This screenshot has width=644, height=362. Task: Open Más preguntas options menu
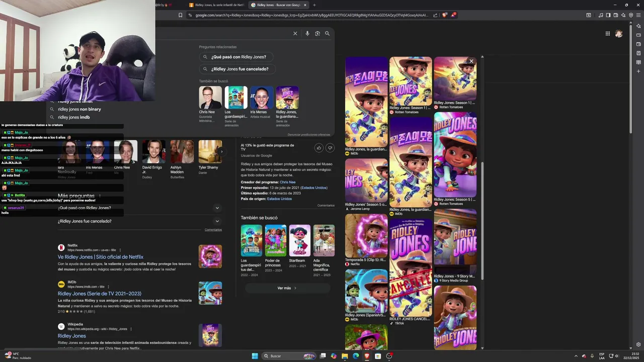coord(100,196)
